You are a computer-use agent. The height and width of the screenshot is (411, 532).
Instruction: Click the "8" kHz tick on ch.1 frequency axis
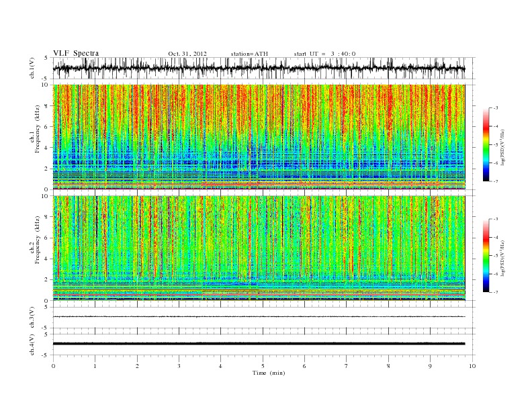click(46, 106)
